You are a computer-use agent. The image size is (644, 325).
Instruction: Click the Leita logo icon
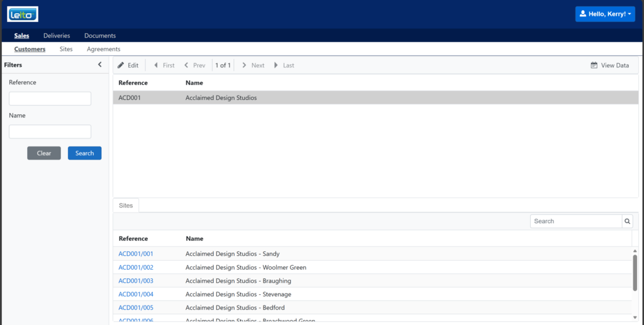[x=23, y=14]
